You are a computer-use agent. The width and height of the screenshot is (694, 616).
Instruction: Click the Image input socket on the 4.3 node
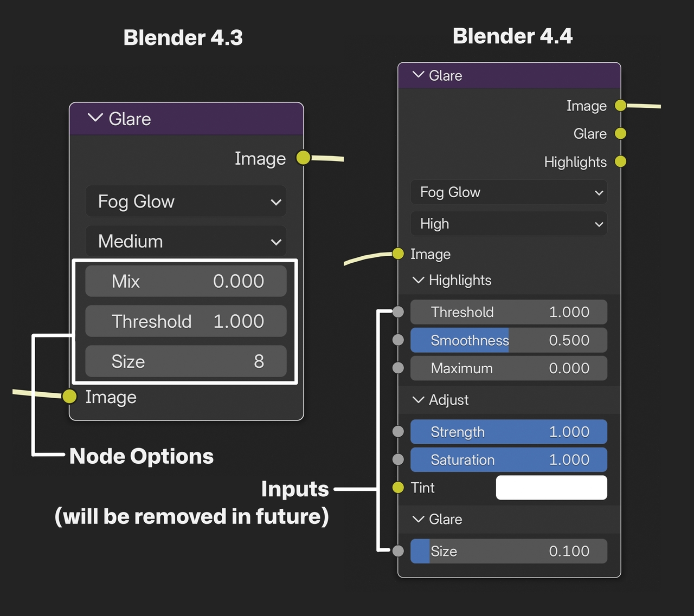tap(69, 397)
